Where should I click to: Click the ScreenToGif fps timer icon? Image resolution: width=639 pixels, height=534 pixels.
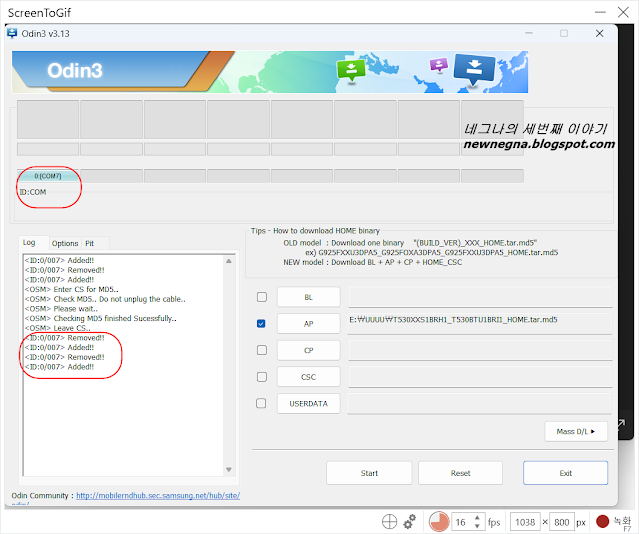439,521
